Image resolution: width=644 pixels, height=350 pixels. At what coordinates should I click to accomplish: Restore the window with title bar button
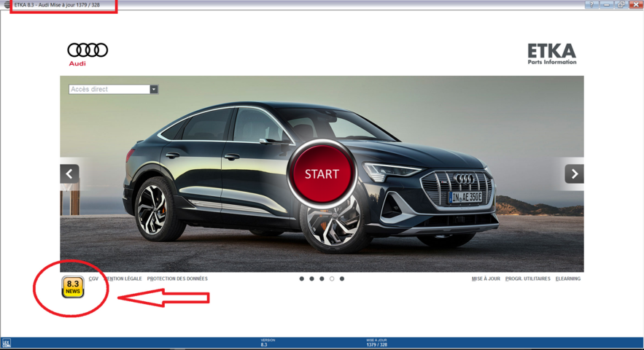(x=621, y=4)
